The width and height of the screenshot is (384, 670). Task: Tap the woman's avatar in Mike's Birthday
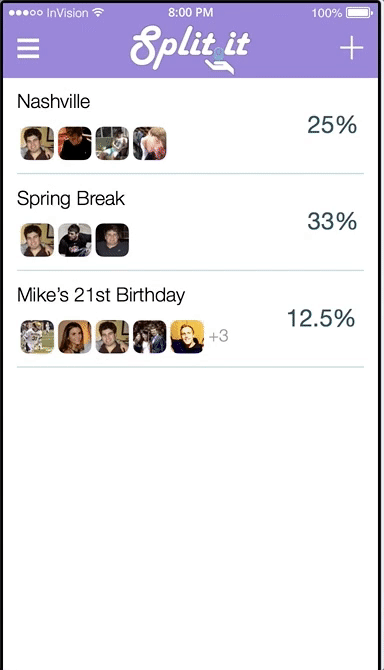pos(75,337)
